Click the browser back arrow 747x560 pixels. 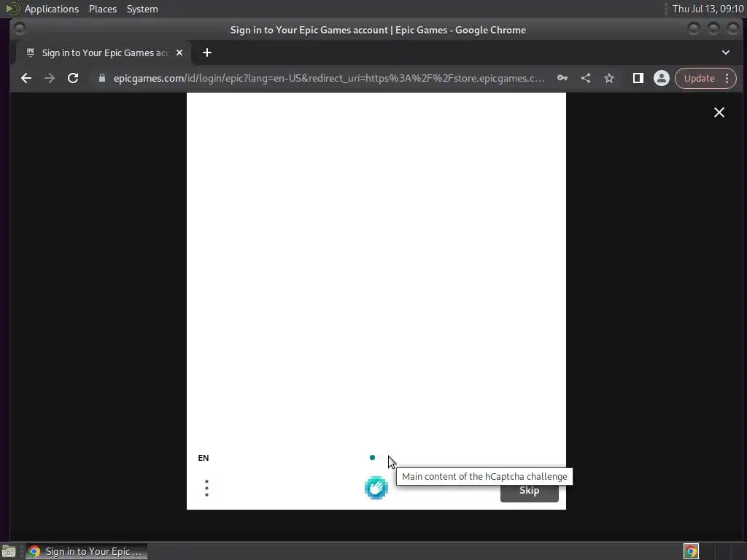26,78
